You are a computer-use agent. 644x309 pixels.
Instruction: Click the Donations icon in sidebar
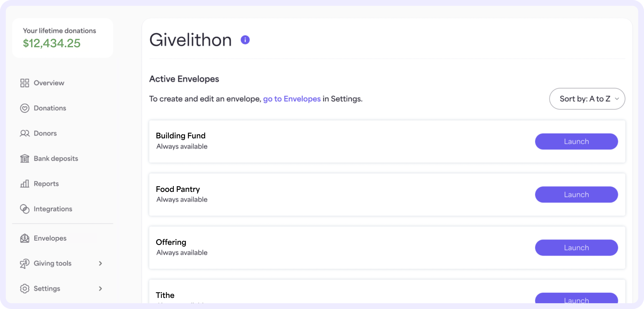pos(24,108)
